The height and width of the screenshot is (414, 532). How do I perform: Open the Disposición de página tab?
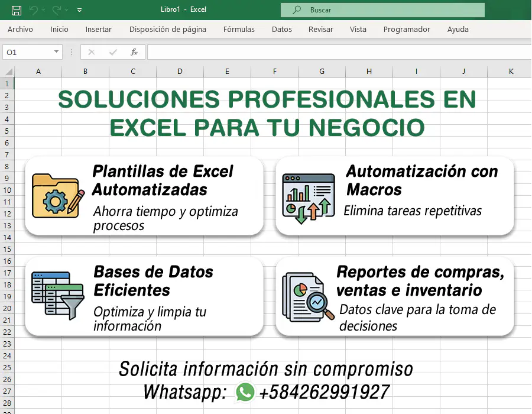[x=168, y=29]
